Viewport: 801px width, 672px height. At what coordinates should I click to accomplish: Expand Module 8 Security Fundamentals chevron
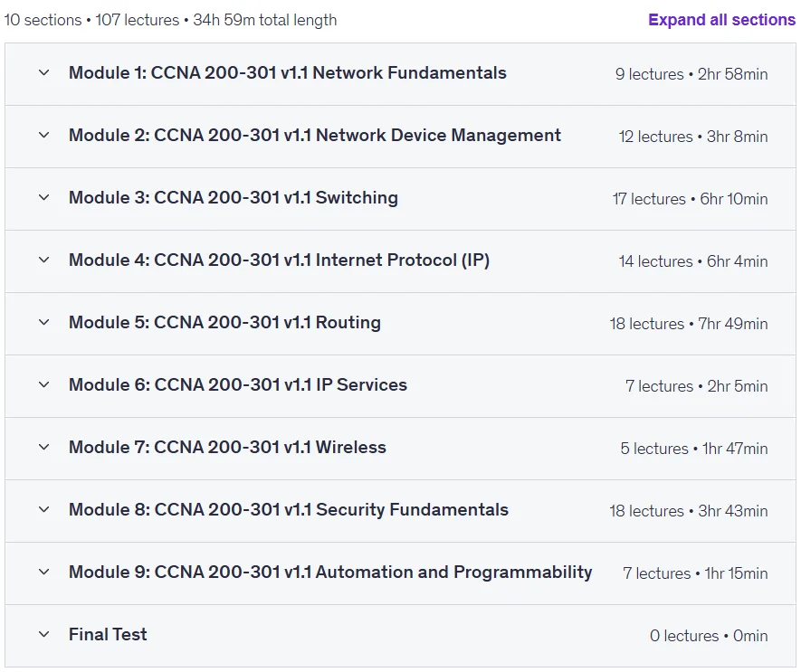coord(44,509)
